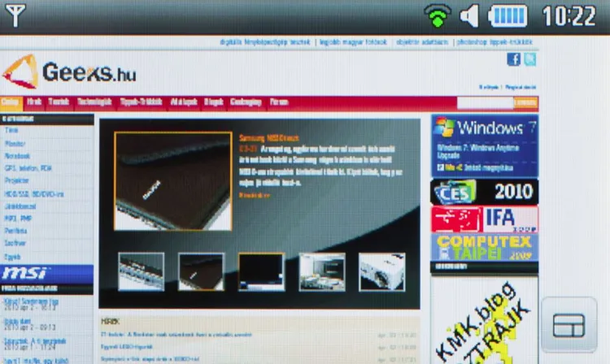
Task: Click the orange search button
Action: [x=526, y=103]
